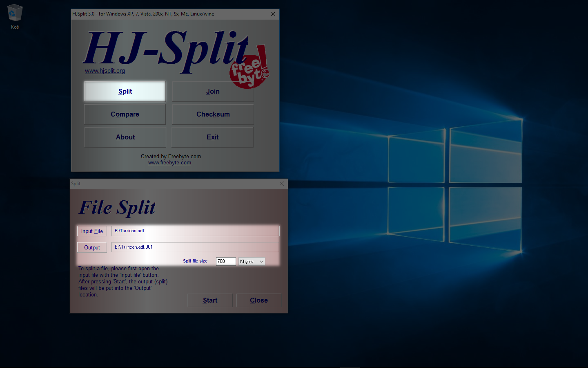Screen dimensions: 588x368
Task: Click the instruction text 'To split a file'
Action: 123,281
